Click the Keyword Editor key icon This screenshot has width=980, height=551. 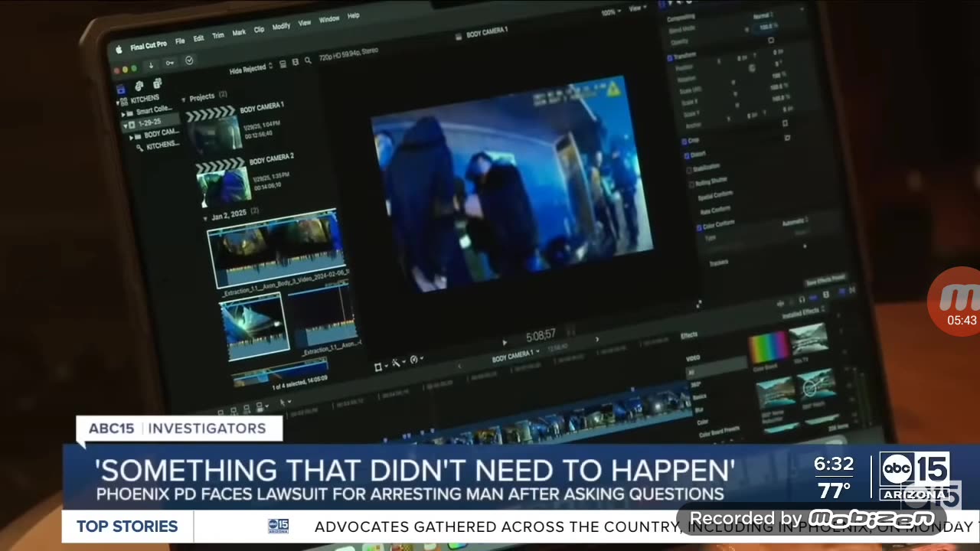point(169,63)
